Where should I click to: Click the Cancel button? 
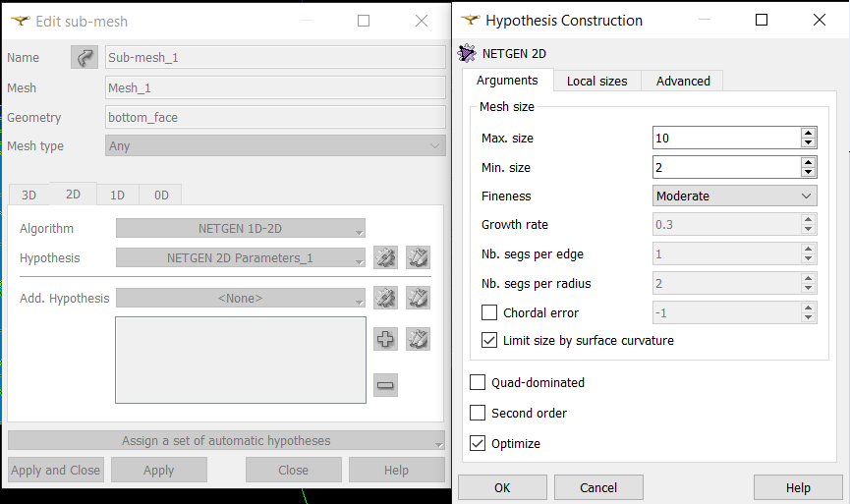(598, 487)
